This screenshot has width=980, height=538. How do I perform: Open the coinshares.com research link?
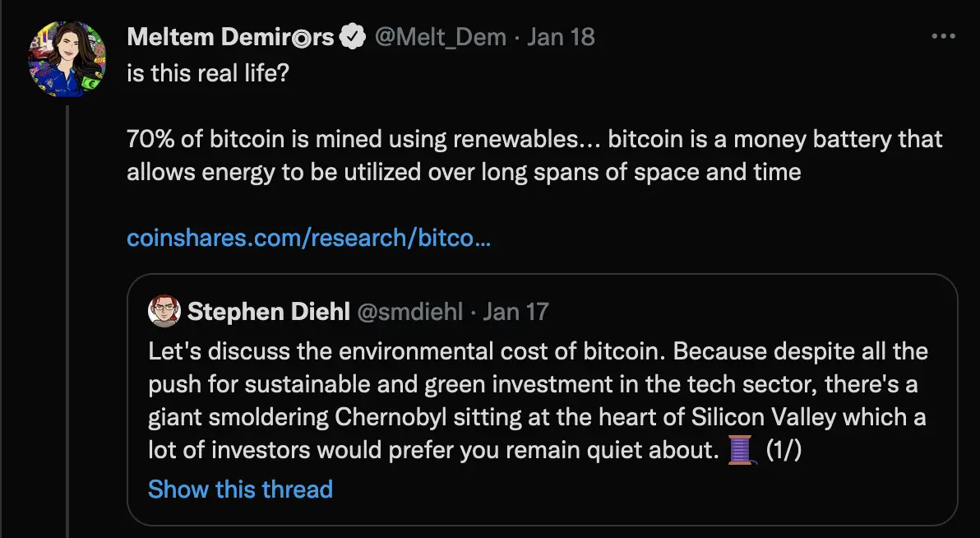tap(309, 239)
